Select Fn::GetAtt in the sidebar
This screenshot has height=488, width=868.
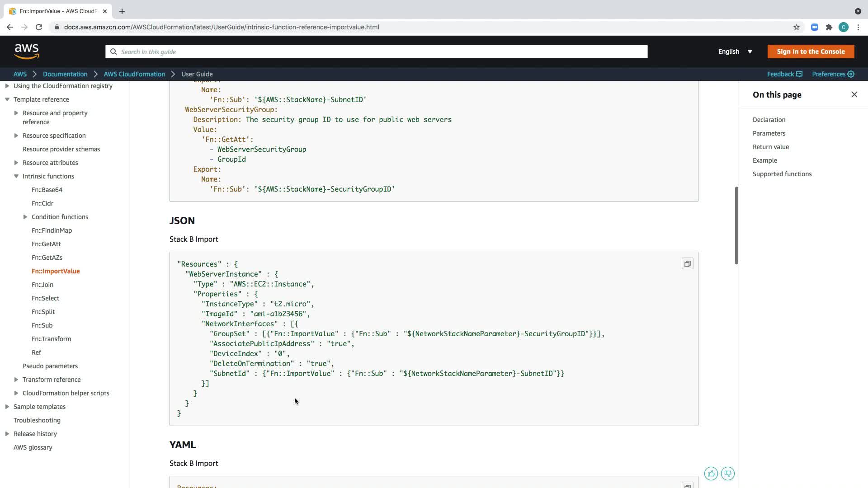[46, 244]
